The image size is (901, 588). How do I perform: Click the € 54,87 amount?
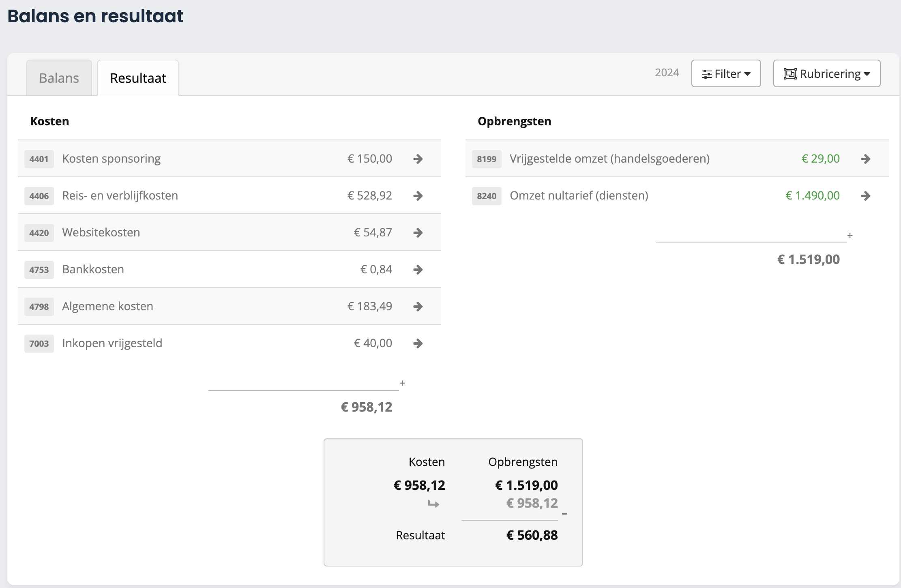(373, 232)
